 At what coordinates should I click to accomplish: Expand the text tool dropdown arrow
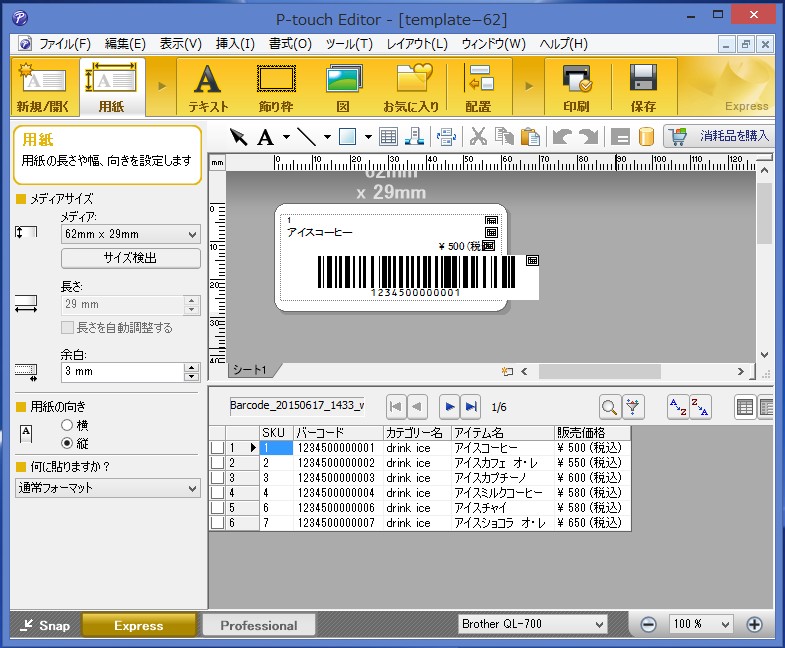pyautogui.click(x=286, y=136)
